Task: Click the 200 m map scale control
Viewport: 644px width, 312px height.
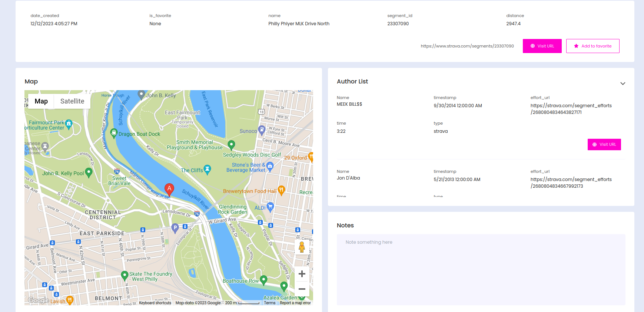Action: 242,303
